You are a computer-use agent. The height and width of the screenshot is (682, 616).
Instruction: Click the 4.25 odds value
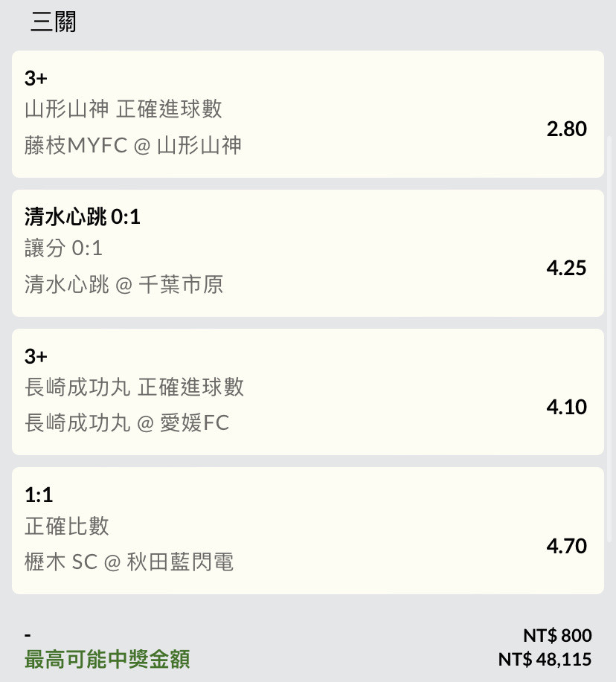[x=566, y=268]
